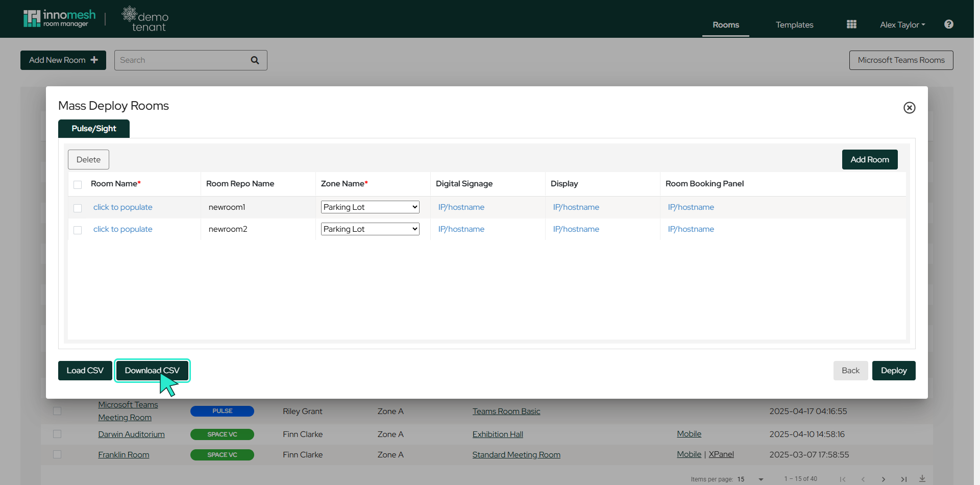Open the Exhibition Hall template link
Viewport: 980px width, 485px height.
point(498,434)
